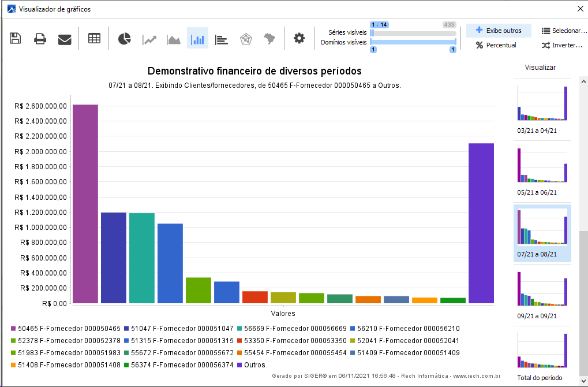Screen dimensions: 588x387
Task: Open the Selecionar... series list
Action: pyautogui.click(x=564, y=31)
